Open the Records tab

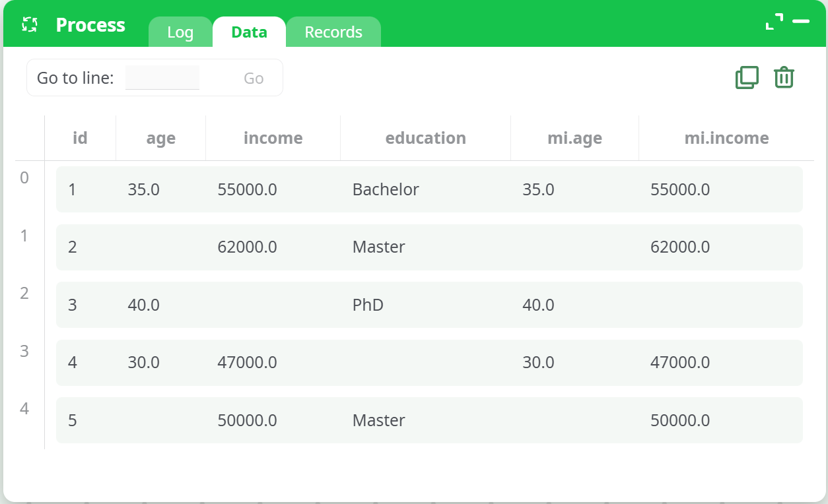pyautogui.click(x=333, y=32)
